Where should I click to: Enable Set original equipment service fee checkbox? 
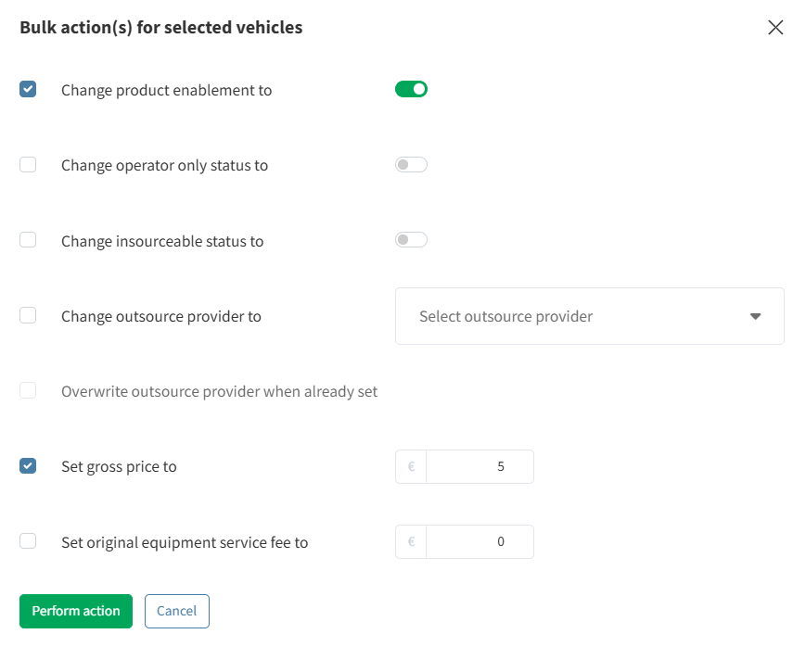click(28, 541)
